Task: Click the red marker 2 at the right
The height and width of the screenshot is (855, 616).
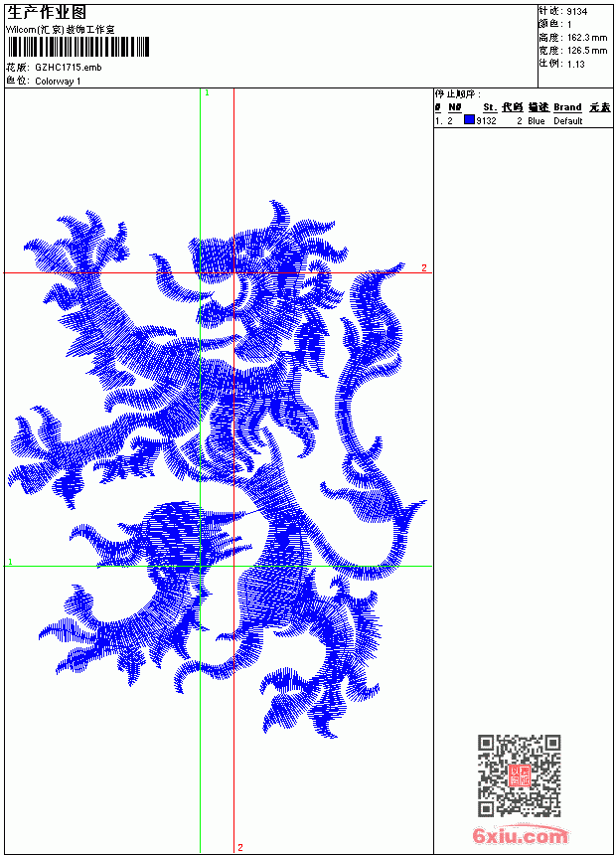Action: click(x=424, y=267)
